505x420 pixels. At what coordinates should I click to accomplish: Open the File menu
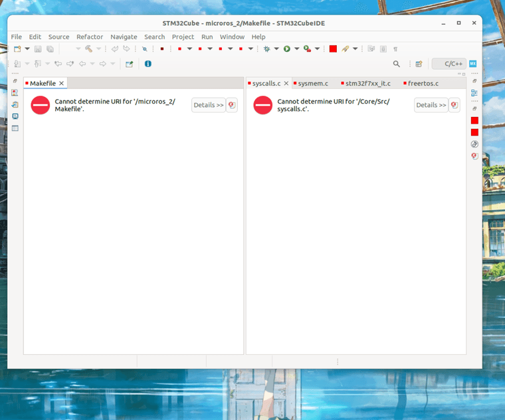17,37
